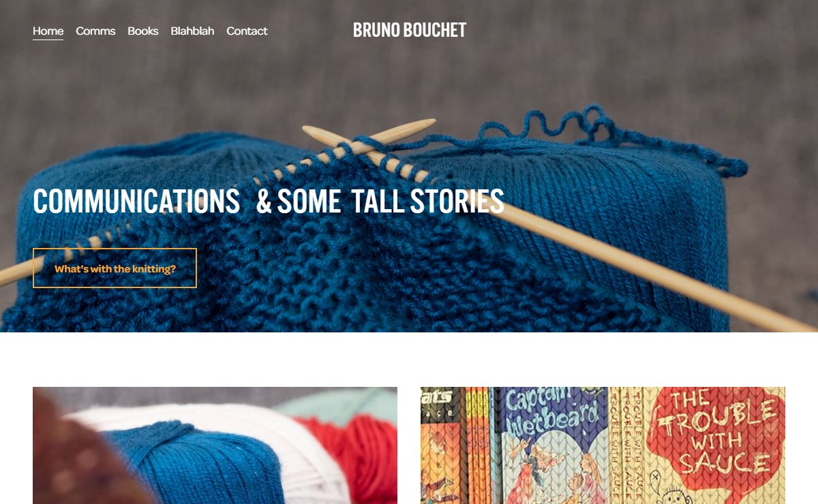
Task: Click the "What's with the knitting?" button
Action: [x=115, y=268]
